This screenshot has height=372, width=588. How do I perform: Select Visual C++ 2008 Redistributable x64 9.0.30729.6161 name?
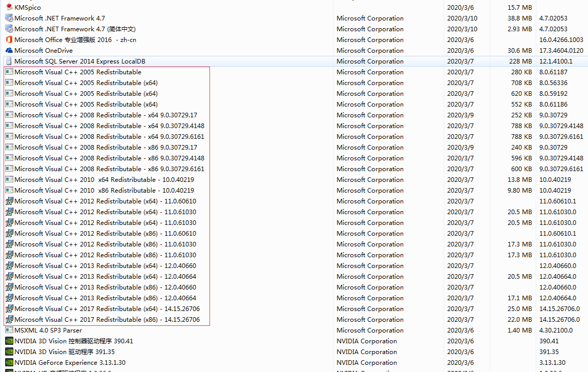[x=109, y=136]
